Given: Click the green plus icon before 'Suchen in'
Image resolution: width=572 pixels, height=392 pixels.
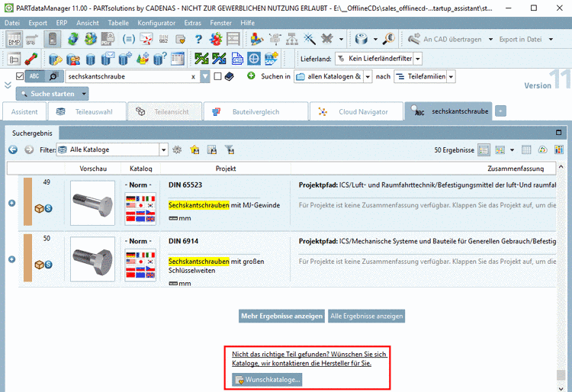Looking at the screenshot, I should click(251, 76).
